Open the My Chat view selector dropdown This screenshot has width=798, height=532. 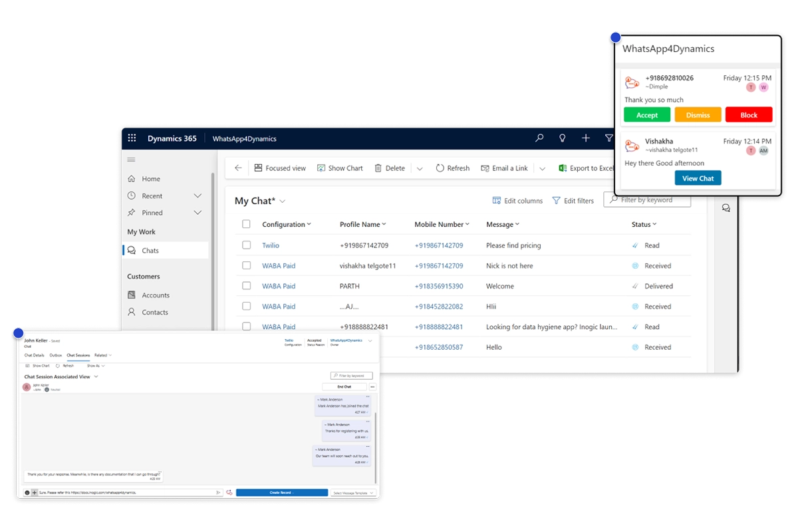[283, 201]
